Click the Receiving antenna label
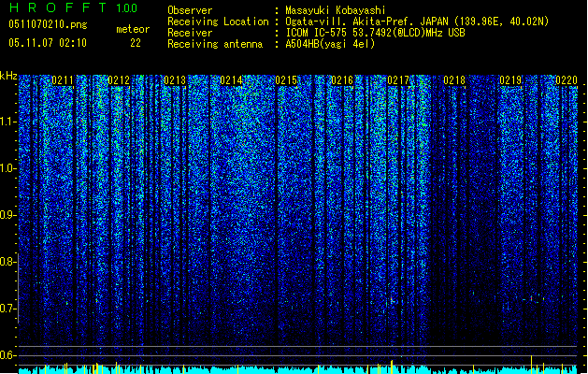 click(x=215, y=44)
